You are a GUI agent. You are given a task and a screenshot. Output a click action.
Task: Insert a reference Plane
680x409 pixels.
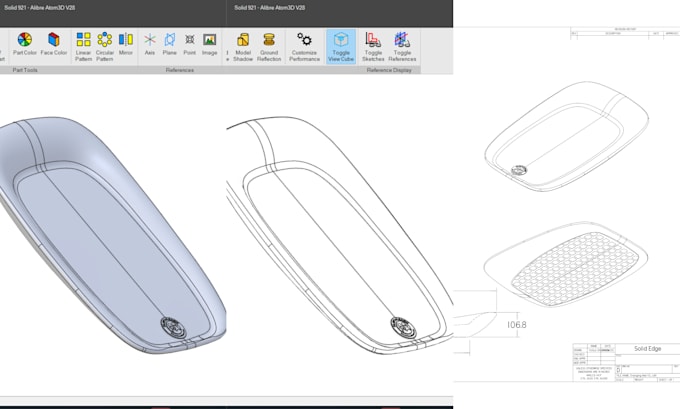pos(170,44)
